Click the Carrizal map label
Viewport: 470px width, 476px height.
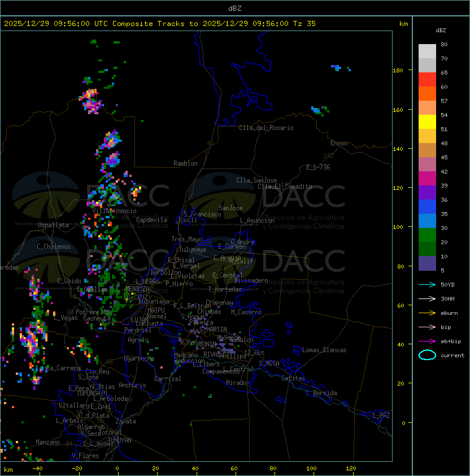tap(168, 379)
